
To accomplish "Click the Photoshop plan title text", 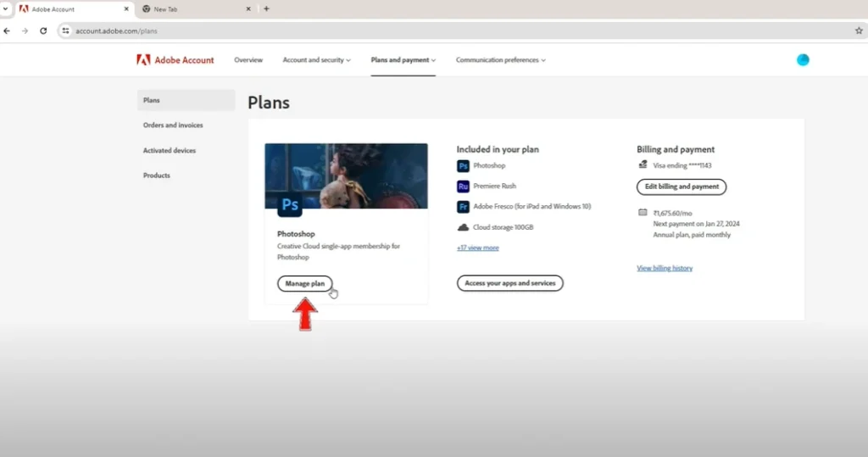I will (296, 234).
